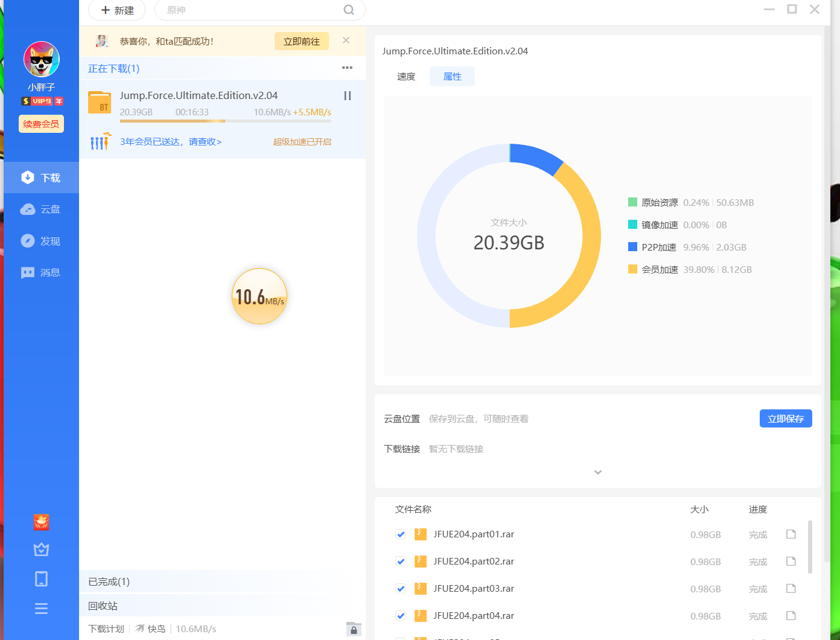Open the hamburger menu at sidebar bottom

(x=41, y=609)
